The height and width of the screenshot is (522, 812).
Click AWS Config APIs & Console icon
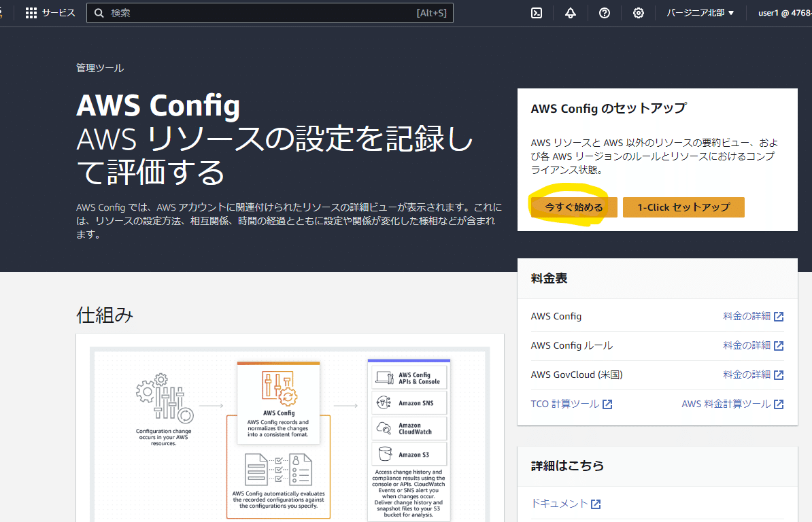(385, 378)
